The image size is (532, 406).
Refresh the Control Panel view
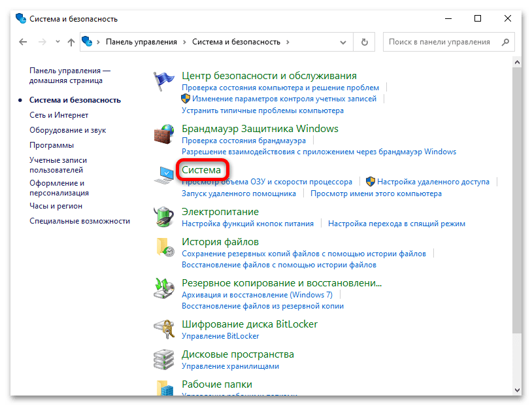pyautogui.click(x=365, y=42)
